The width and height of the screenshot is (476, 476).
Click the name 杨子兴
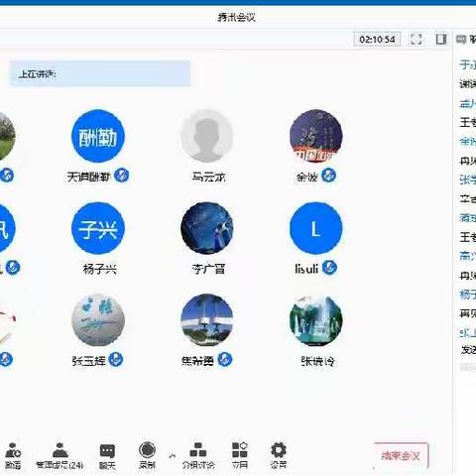tap(100, 269)
